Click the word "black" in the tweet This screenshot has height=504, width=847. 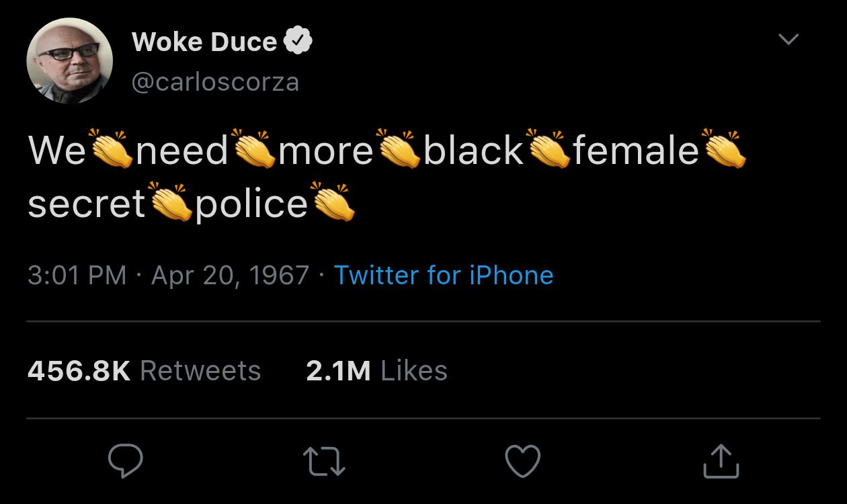(473, 150)
